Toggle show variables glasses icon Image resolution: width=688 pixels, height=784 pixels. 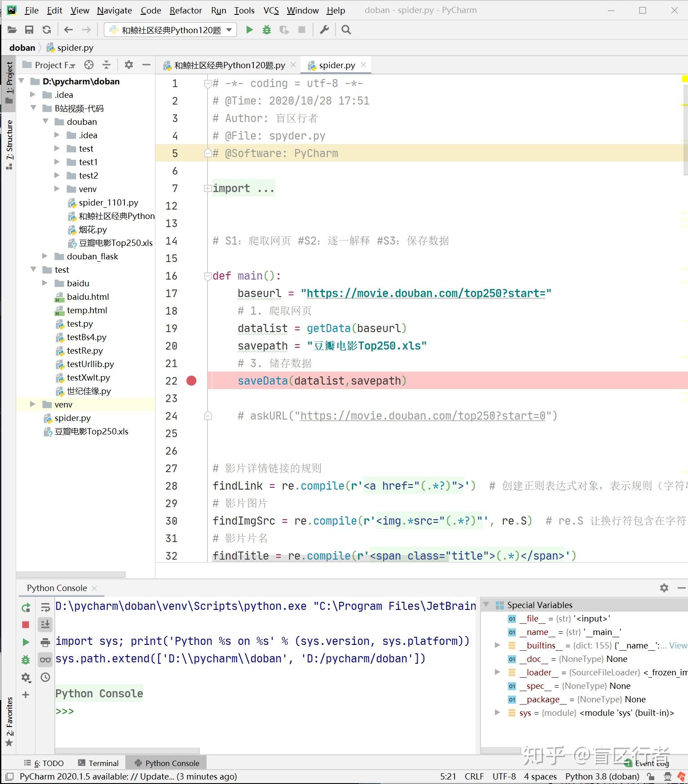45,660
